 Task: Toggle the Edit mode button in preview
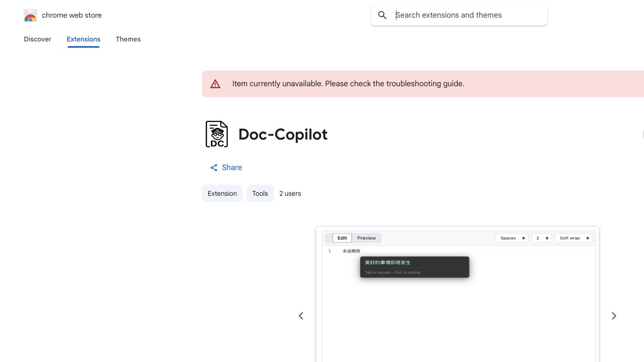click(342, 238)
